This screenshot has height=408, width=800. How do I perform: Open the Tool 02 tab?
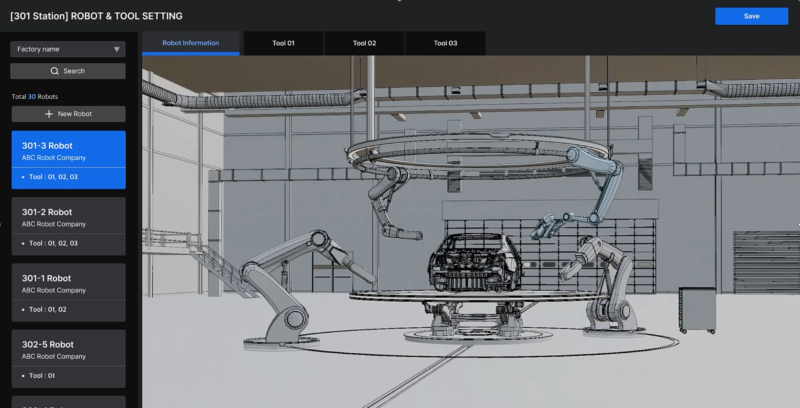[364, 43]
